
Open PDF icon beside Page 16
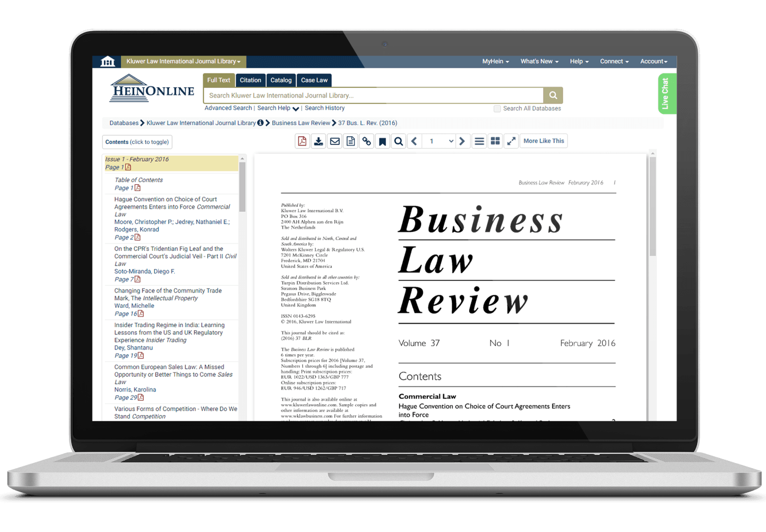tap(141, 313)
